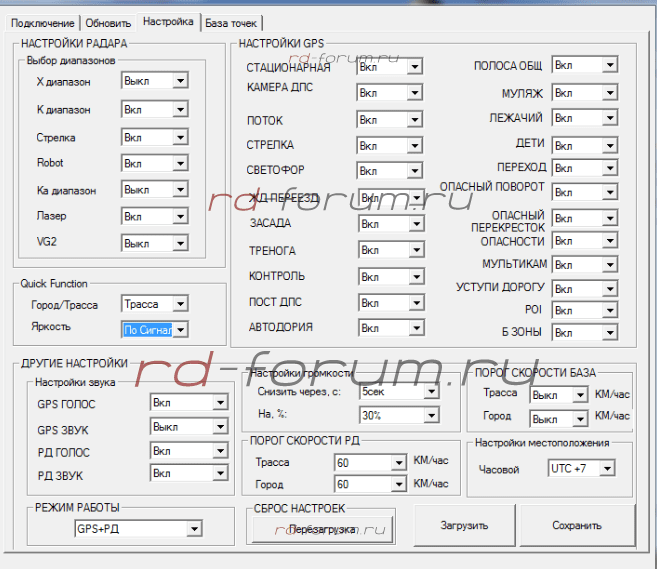This screenshot has width=657, height=569.
Task: Open the ПЕРЕХОД dropdown
Action: pyautogui.click(x=585, y=168)
